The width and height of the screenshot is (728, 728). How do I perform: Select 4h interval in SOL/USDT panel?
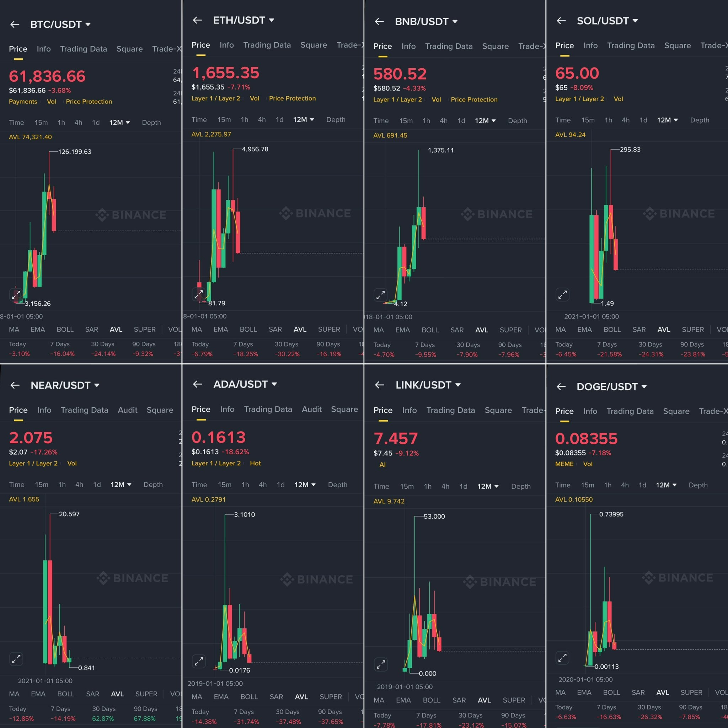click(x=626, y=120)
